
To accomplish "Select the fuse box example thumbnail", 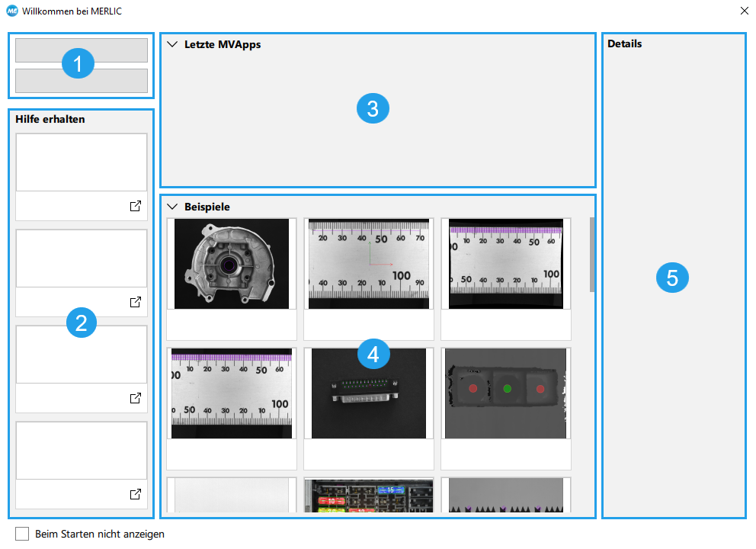I will pos(369,497).
